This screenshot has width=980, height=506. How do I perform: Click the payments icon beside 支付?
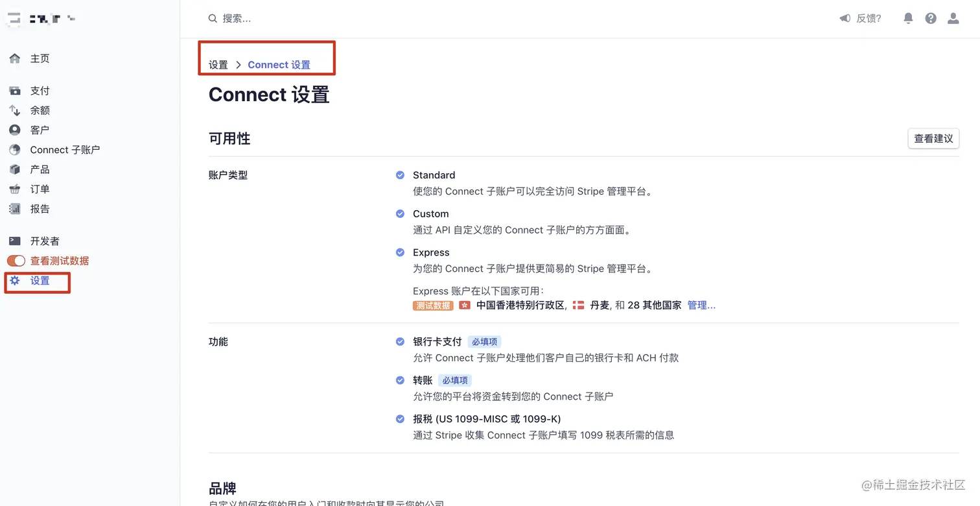[15, 91]
